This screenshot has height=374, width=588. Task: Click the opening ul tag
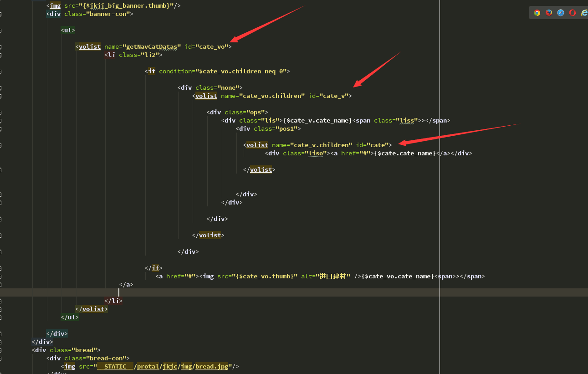(68, 30)
